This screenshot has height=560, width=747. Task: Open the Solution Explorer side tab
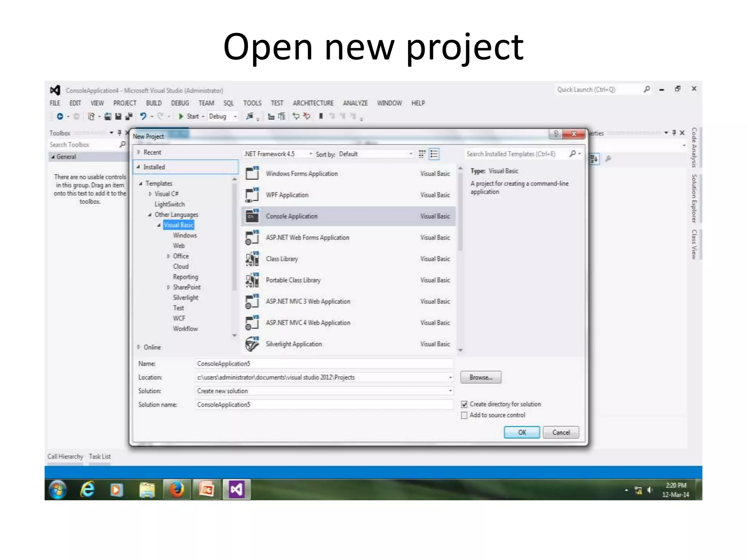[x=694, y=199]
